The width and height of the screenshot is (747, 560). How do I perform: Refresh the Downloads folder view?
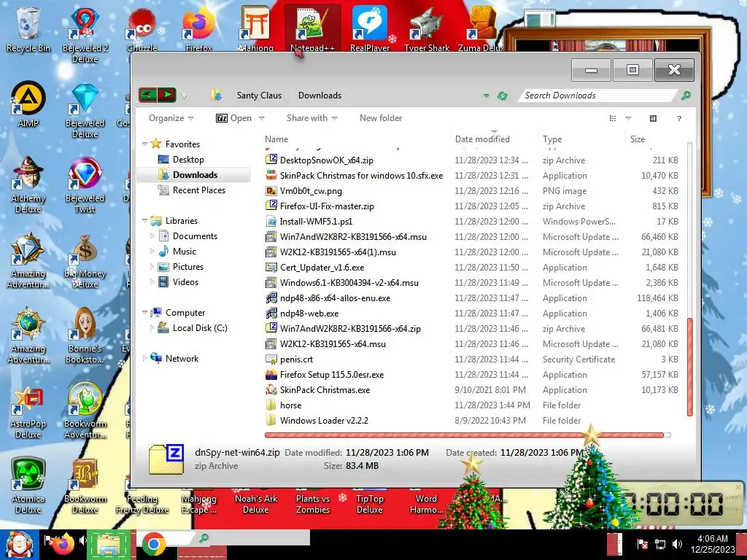[x=502, y=96]
